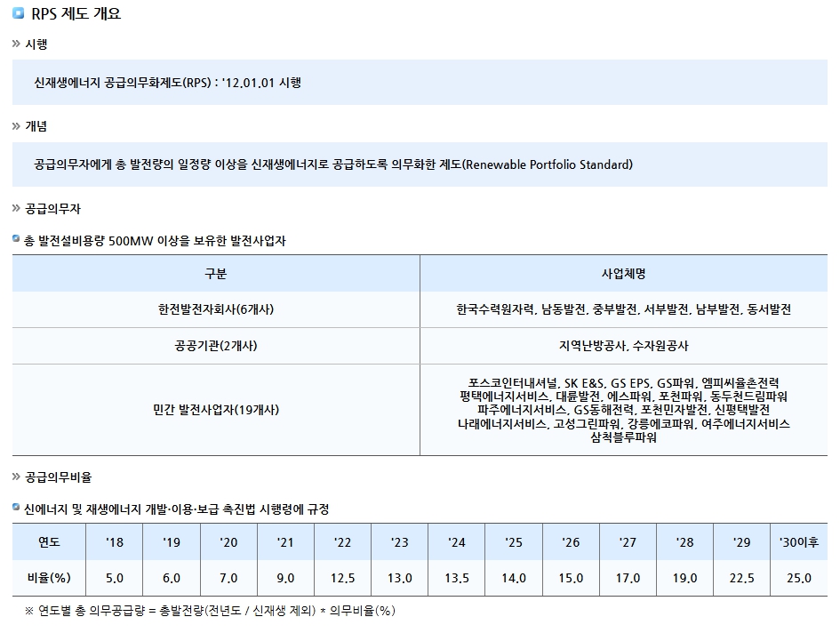Viewport: 840px width, 633px height.
Task: Click the double-chevron icon next to 공급의무자
Action: click(16, 209)
